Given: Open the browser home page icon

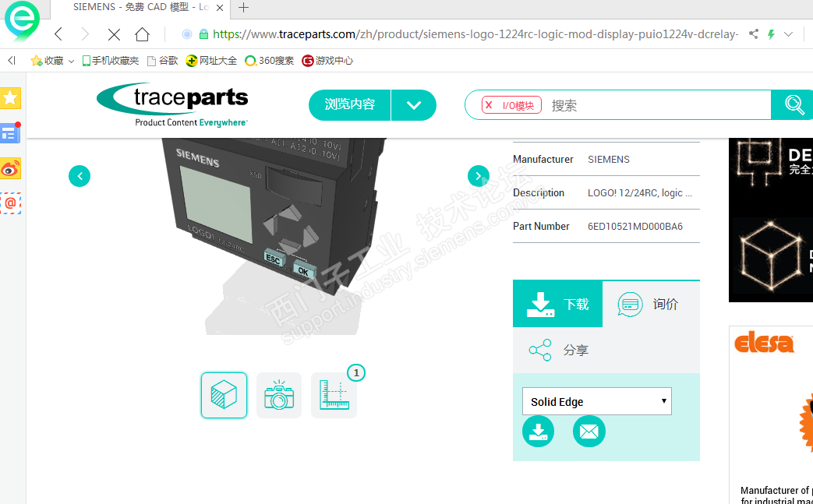Looking at the screenshot, I should (142, 34).
